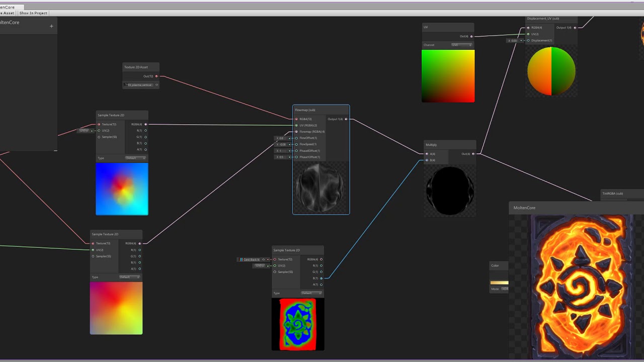Click the blue gradient Sample Texture preview
The image size is (644, 362).
point(122,189)
